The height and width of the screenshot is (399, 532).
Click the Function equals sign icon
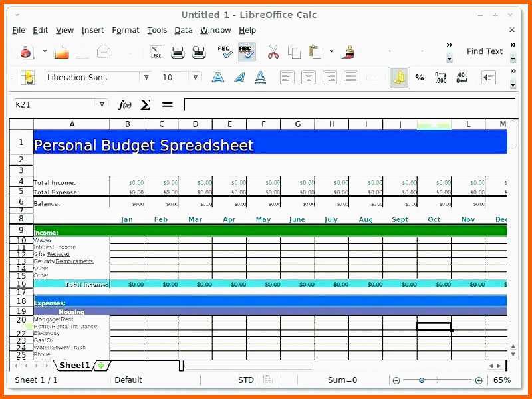coord(168,104)
